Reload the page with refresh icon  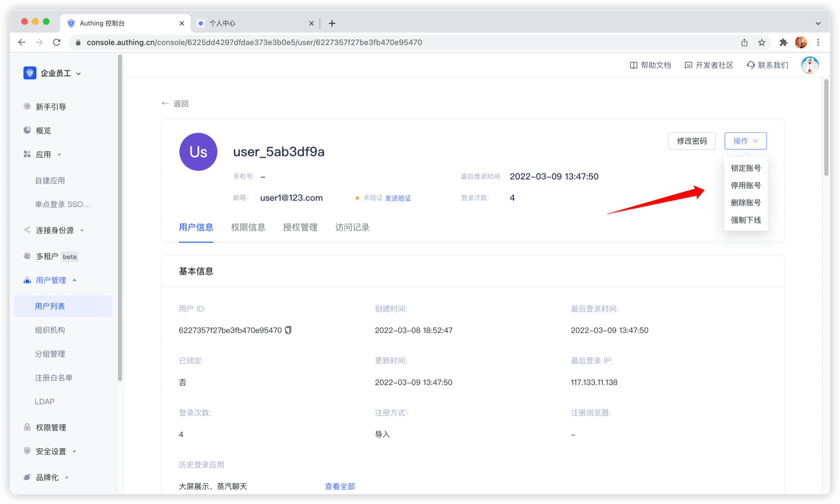tap(56, 42)
